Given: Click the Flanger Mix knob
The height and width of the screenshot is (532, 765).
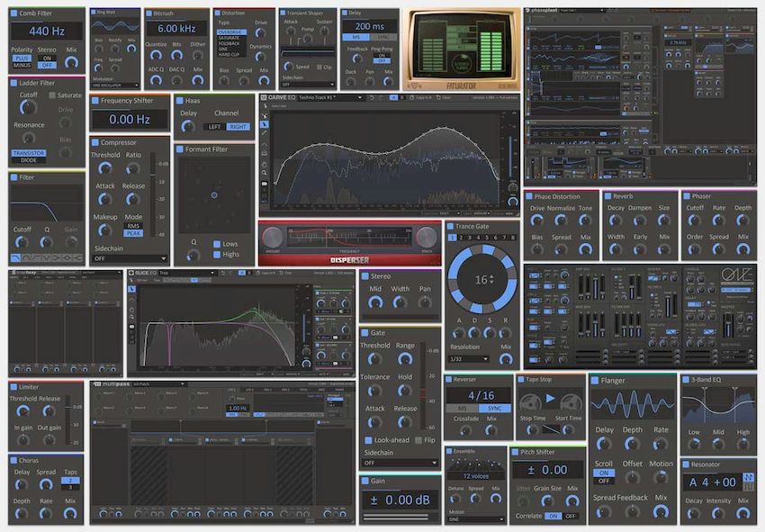Looking at the screenshot, I should tap(661, 511).
